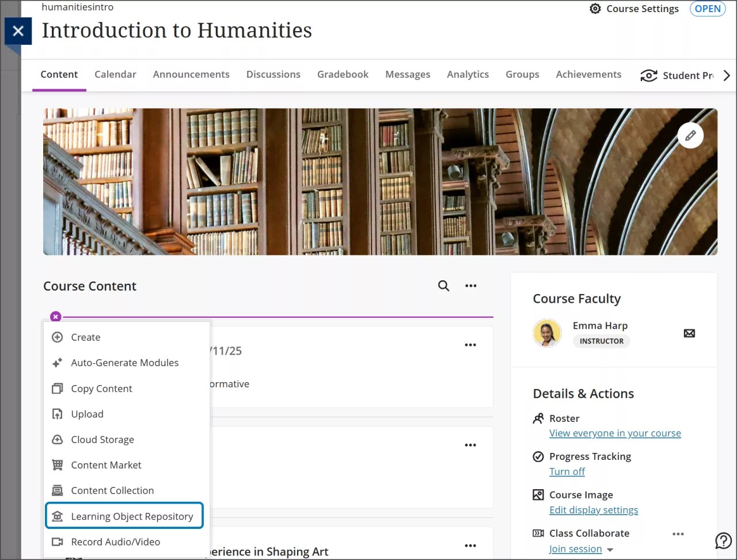737x560 pixels.
Task: Open the Course Content search
Action: coord(443,285)
